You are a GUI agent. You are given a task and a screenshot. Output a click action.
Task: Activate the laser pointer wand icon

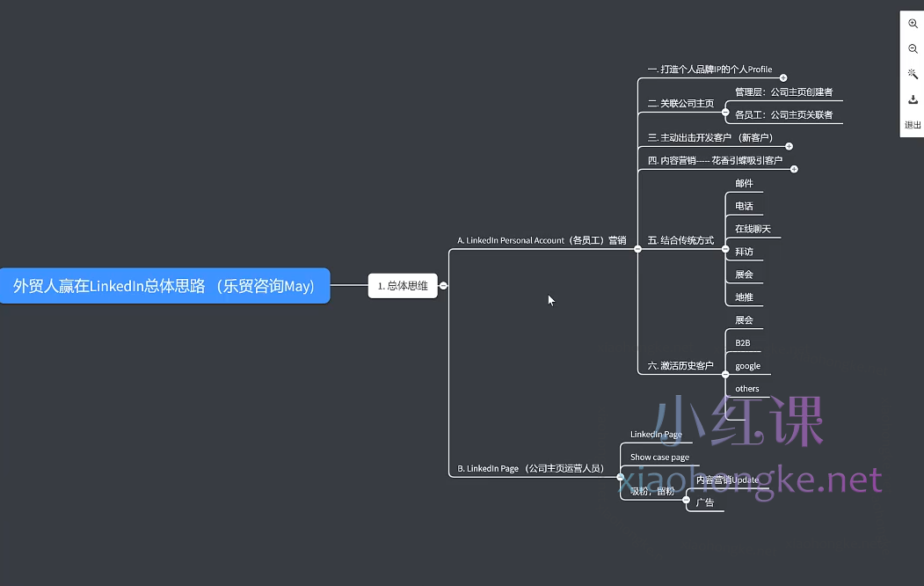[x=913, y=74]
